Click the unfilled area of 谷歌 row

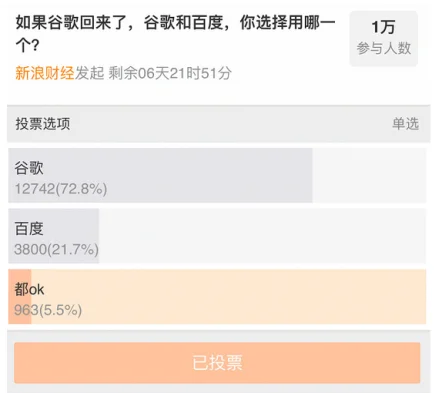(369, 175)
